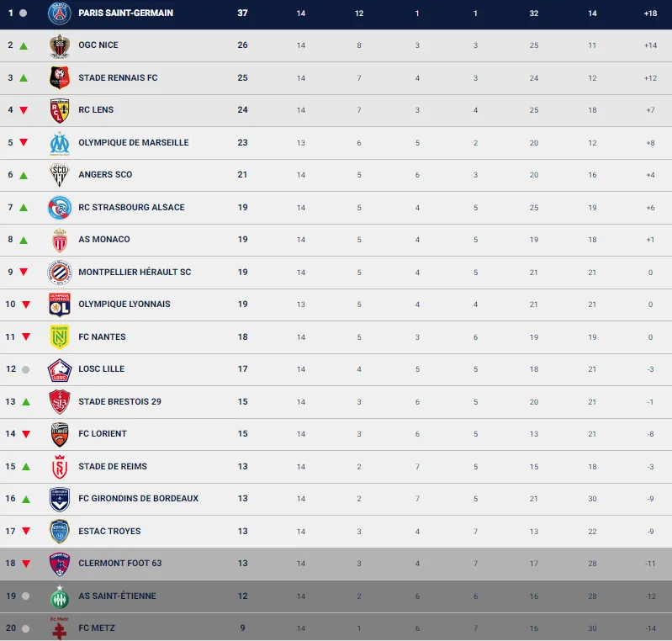672x641 pixels.
Task: Click the RC Lens team badge
Action: (x=59, y=110)
